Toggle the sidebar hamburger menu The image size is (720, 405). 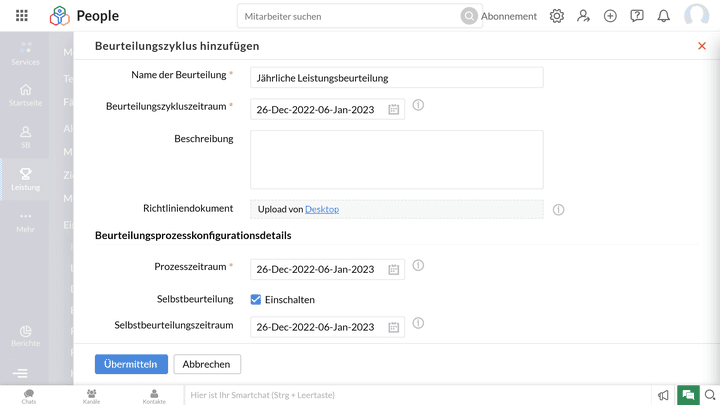(20, 373)
